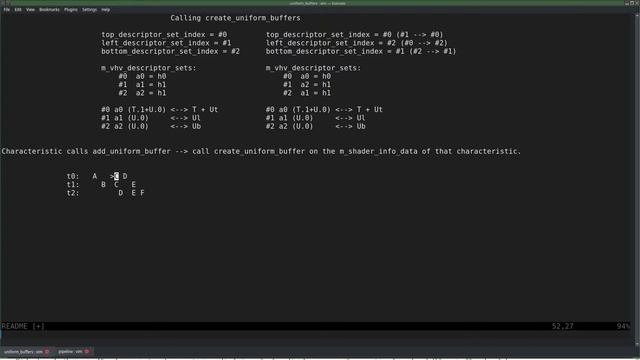Open the Help menu
The height and width of the screenshot is (360, 640).
pos(106,9)
